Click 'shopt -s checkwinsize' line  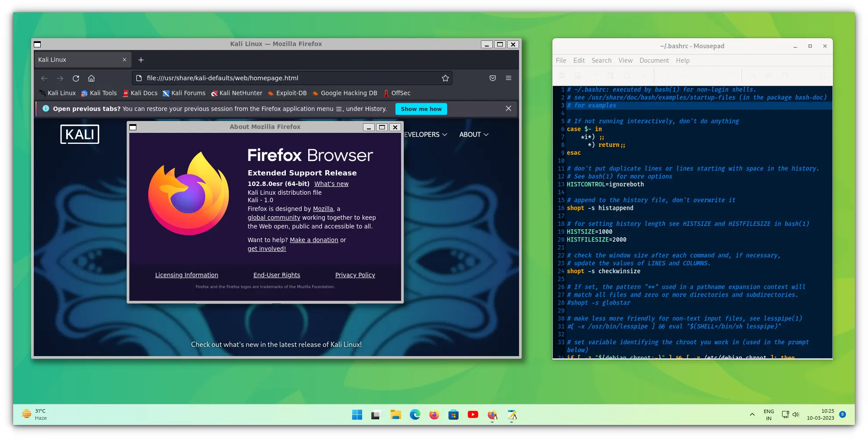(x=604, y=271)
